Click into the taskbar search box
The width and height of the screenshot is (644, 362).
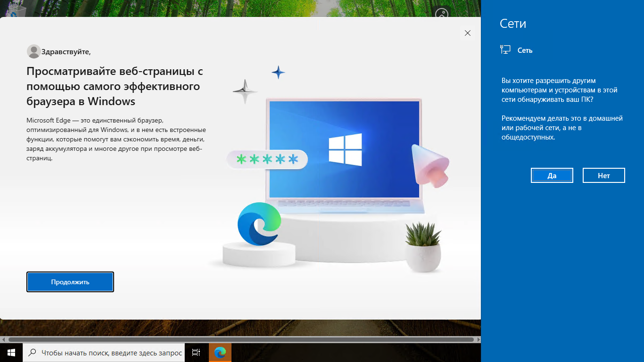tap(104, 353)
